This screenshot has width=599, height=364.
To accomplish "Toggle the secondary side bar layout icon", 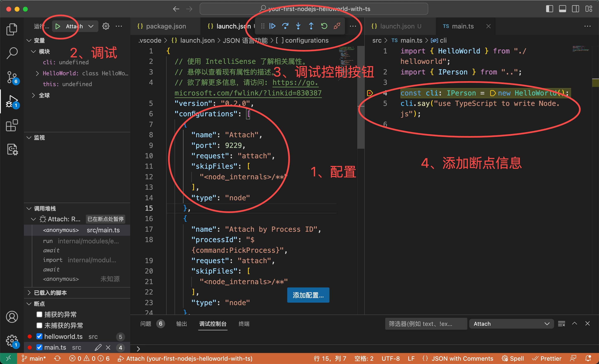I will point(575,9).
